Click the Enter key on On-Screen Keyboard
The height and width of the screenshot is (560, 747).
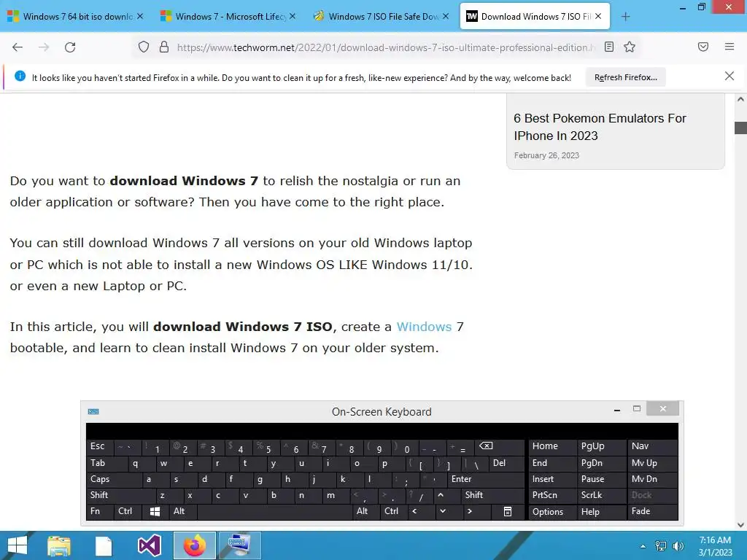click(x=486, y=479)
